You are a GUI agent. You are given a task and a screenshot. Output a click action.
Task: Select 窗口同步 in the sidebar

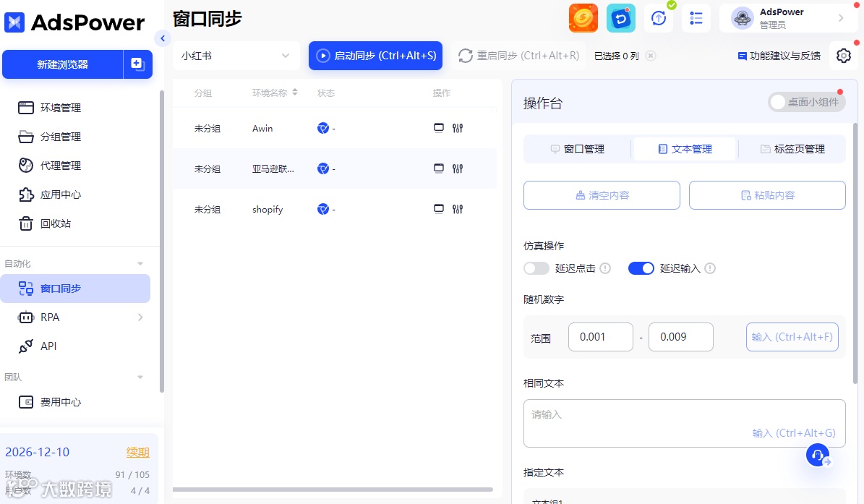pos(75,288)
